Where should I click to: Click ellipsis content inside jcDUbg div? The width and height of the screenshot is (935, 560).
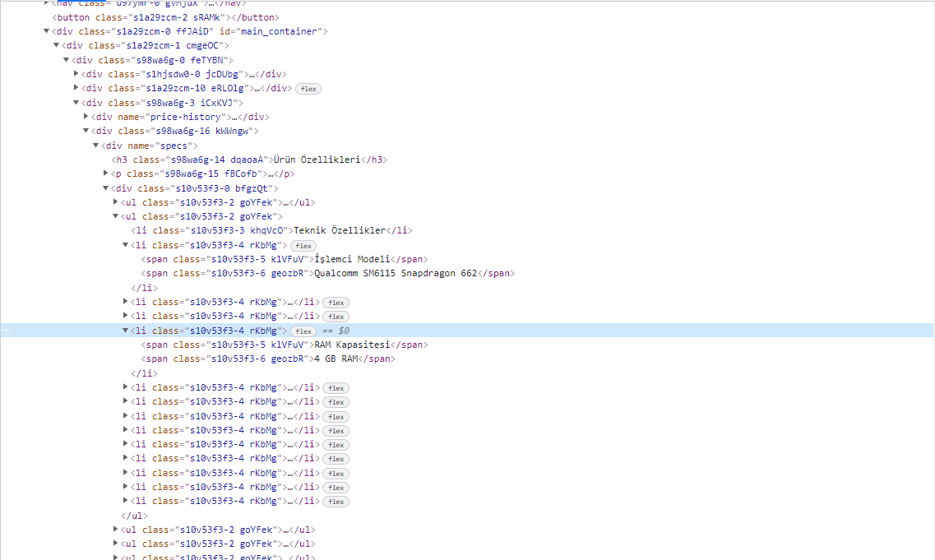(x=252, y=75)
